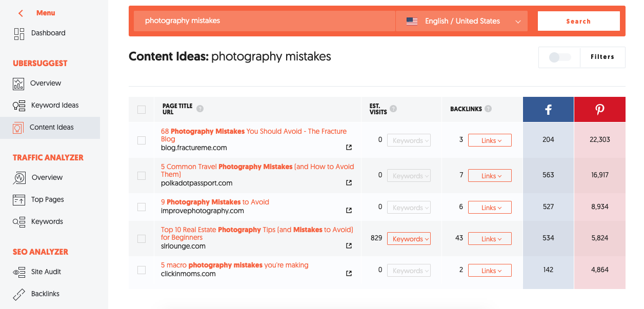The width and height of the screenshot is (644, 309).
Task: Focus the photography mistakes search field
Action: click(x=264, y=21)
